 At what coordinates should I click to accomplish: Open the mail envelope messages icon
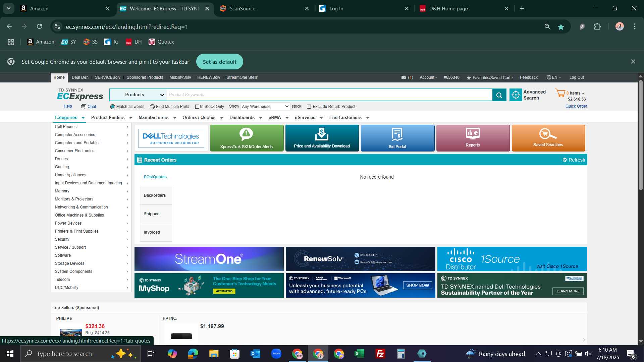(404, 77)
